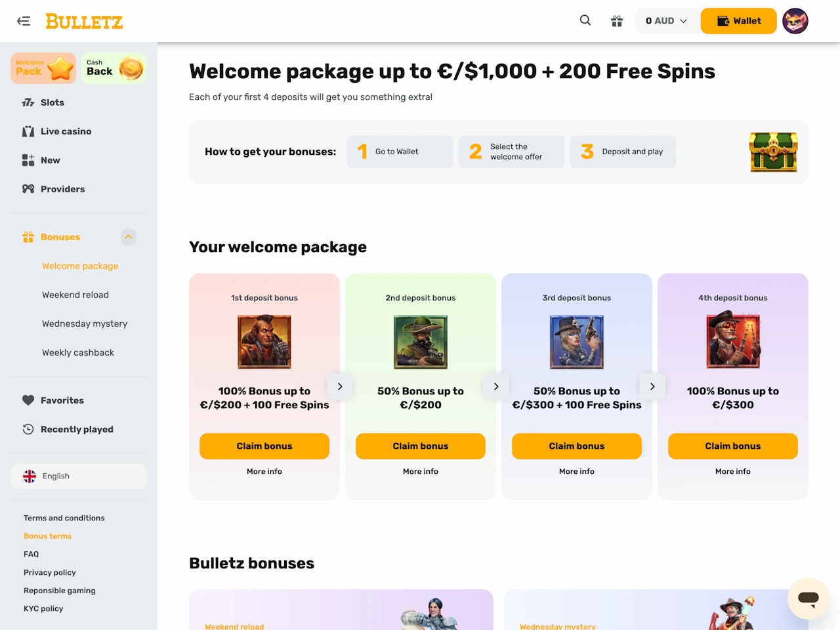Go to Slots in the sidebar
Screen dimensions: 840x630
(52, 102)
